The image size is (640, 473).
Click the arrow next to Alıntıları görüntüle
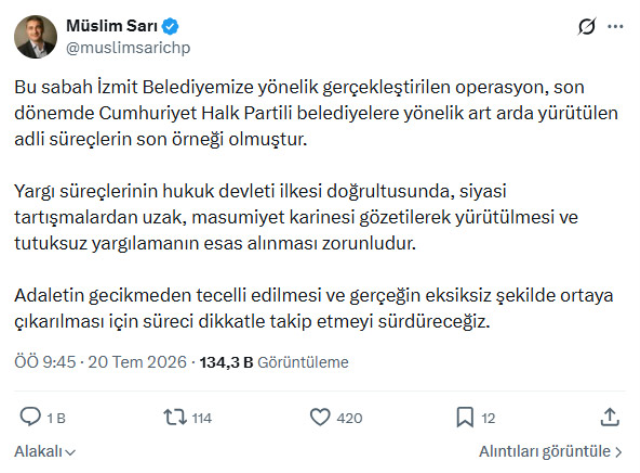click(618, 452)
